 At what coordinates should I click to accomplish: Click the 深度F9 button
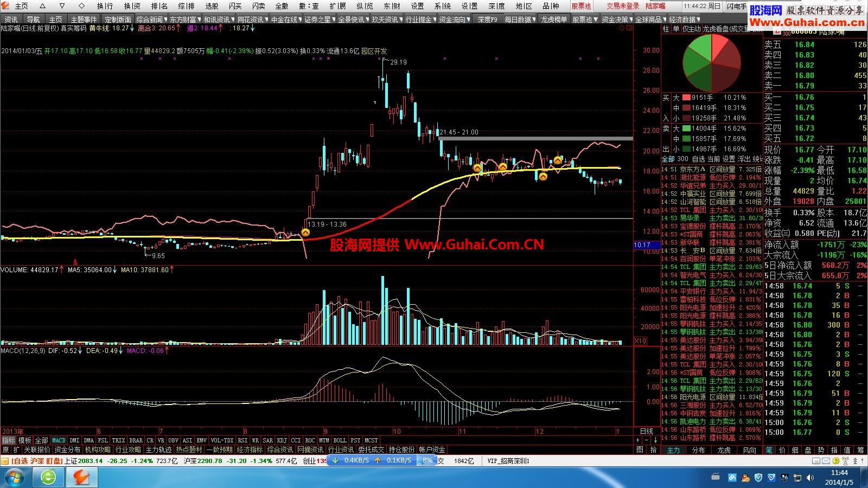point(487,20)
